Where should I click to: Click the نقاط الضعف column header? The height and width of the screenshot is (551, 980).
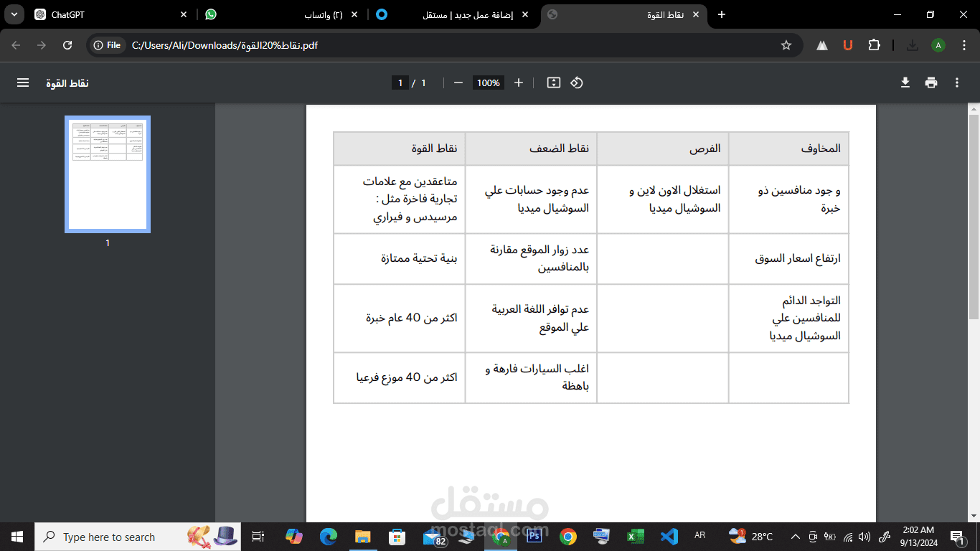(x=531, y=149)
